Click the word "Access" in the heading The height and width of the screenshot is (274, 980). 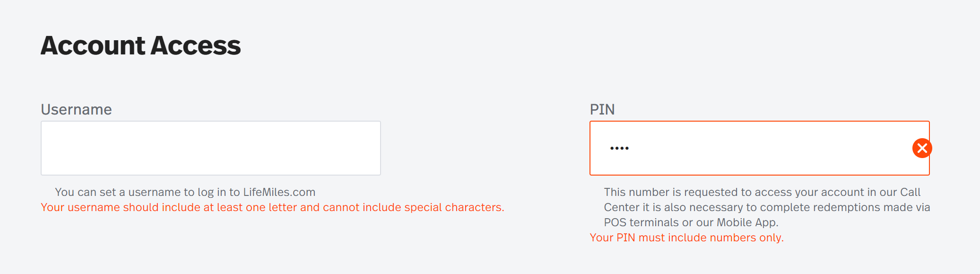point(196,45)
